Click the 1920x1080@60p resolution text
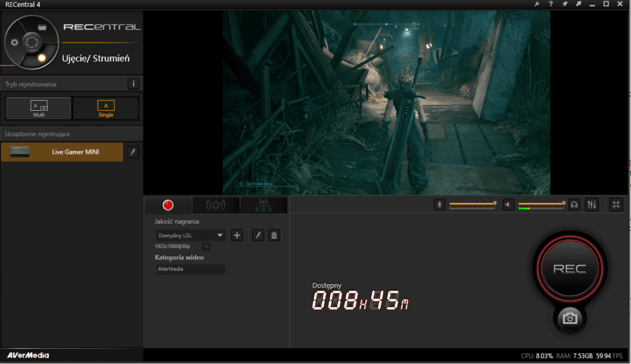The image size is (631, 364). coord(173,246)
